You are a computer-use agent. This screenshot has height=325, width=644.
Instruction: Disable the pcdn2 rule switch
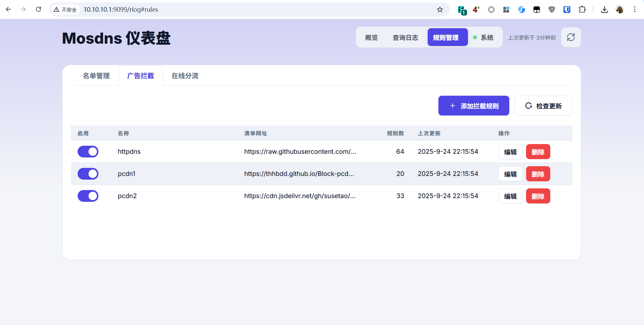[88, 196]
